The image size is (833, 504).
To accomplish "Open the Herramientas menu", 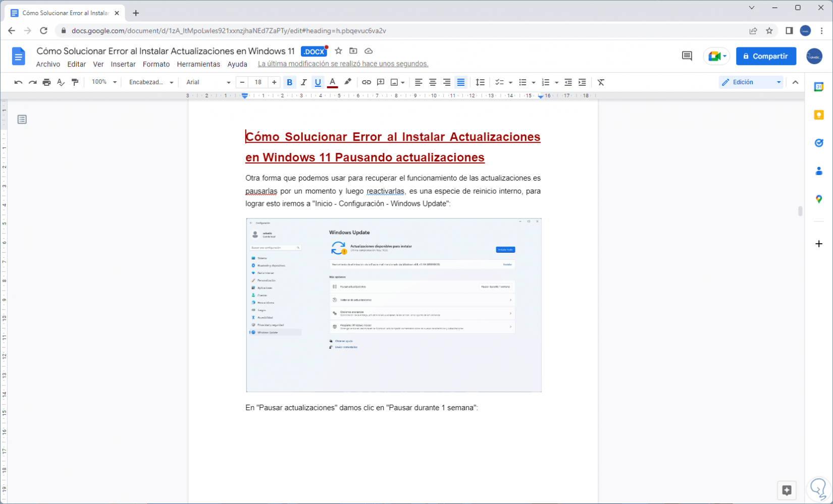I will (198, 64).
